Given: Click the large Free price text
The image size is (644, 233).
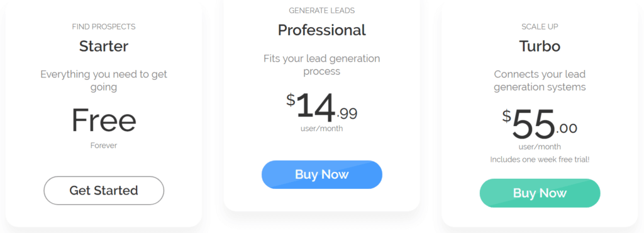Looking at the screenshot, I should (x=104, y=120).
